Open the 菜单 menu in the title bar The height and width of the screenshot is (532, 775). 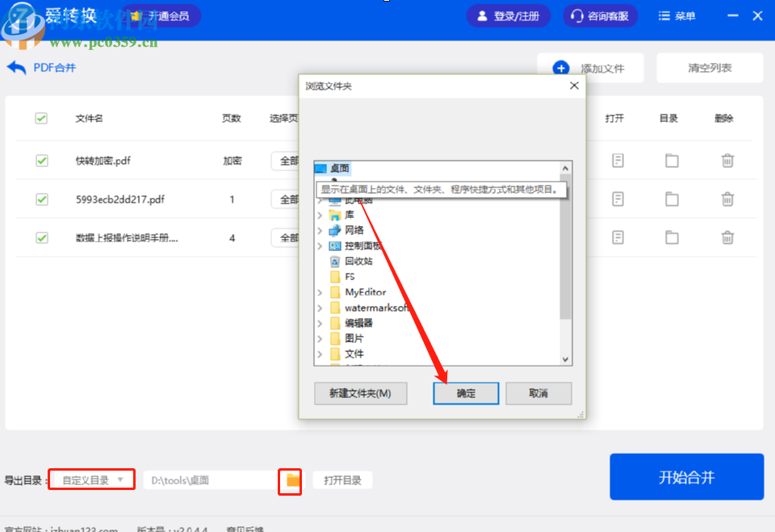[x=677, y=16]
